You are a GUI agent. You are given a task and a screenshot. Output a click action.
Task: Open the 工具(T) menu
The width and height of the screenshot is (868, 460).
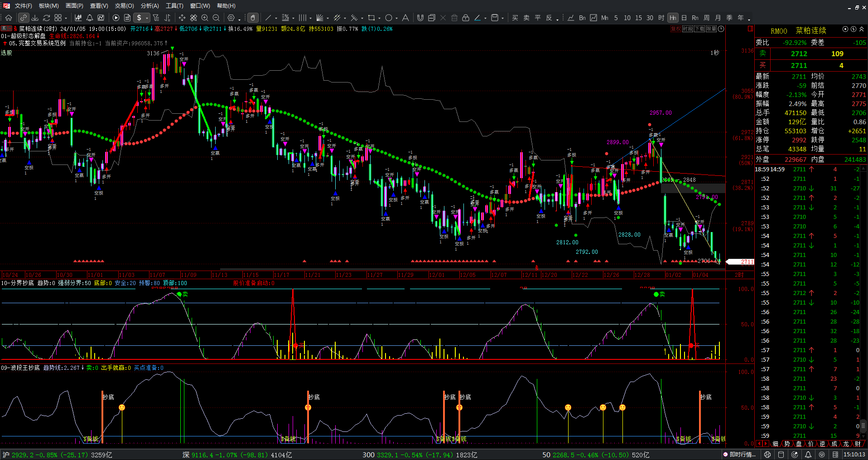coord(174,6)
